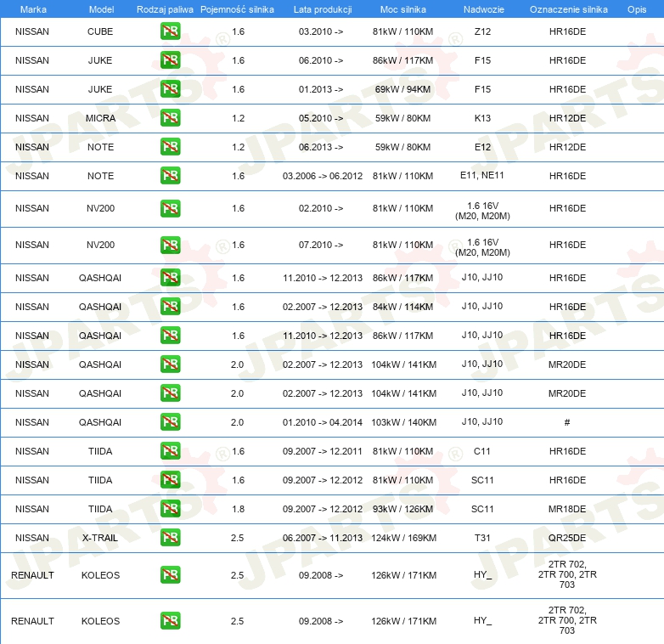Click the '69kW / 94KM' power cell

[402, 89]
